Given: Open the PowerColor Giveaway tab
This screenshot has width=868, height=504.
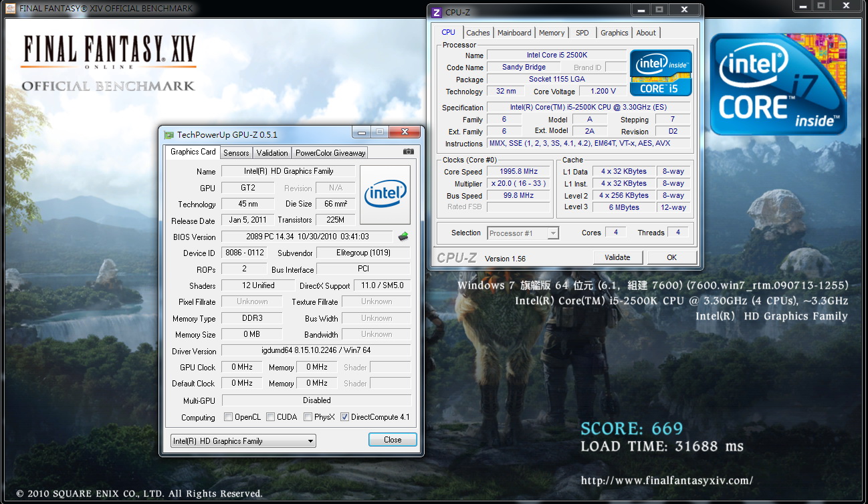Looking at the screenshot, I should [x=330, y=153].
